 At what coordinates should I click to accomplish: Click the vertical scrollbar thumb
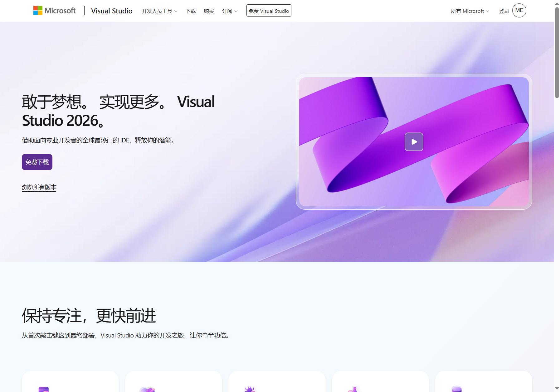[557, 52]
